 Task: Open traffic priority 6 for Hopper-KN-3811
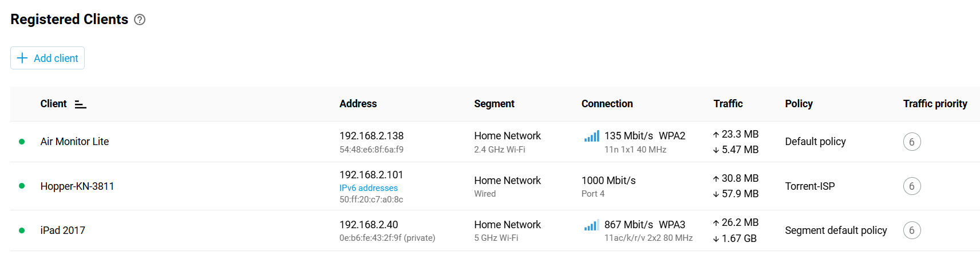click(911, 186)
